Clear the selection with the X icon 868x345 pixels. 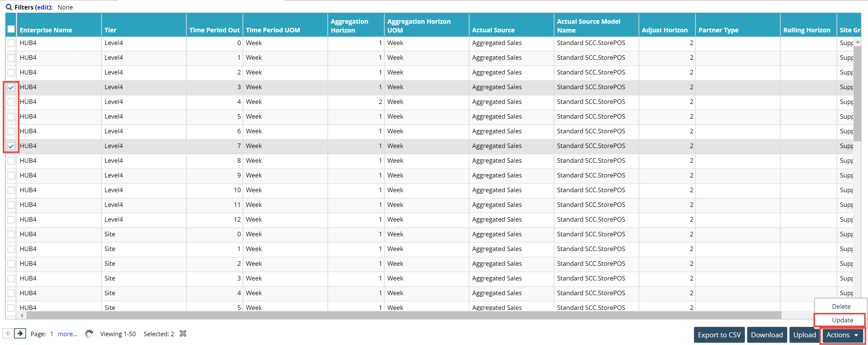pyautogui.click(x=183, y=333)
